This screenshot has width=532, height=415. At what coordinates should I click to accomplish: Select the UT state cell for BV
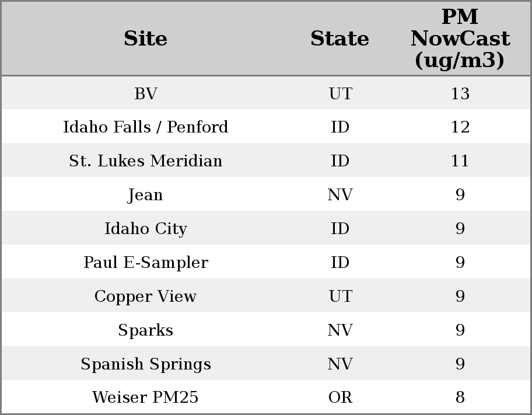(340, 93)
